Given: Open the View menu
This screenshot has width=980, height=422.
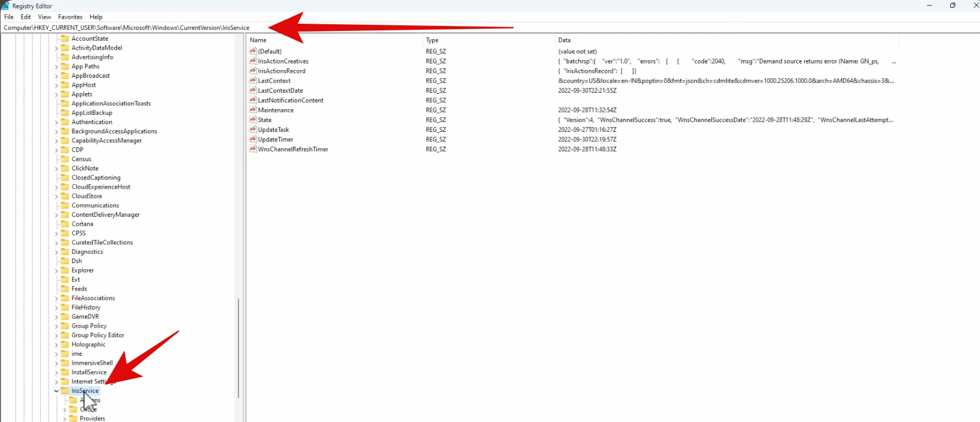Looking at the screenshot, I should (45, 17).
